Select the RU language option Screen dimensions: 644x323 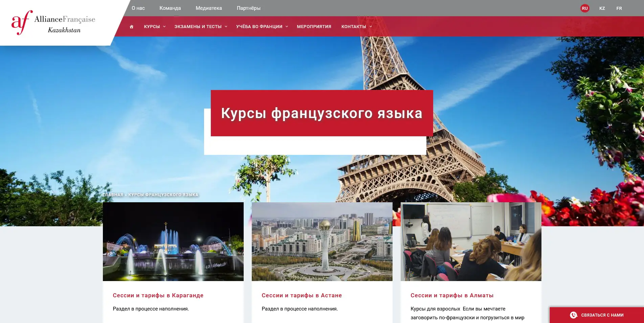(x=585, y=8)
